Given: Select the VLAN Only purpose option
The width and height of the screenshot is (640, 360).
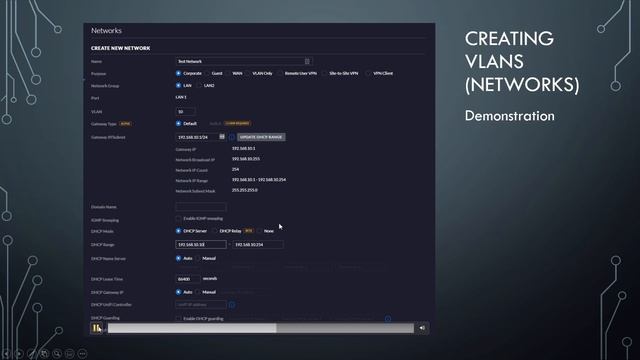Looking at the screenshot, I should coord(247,73).
